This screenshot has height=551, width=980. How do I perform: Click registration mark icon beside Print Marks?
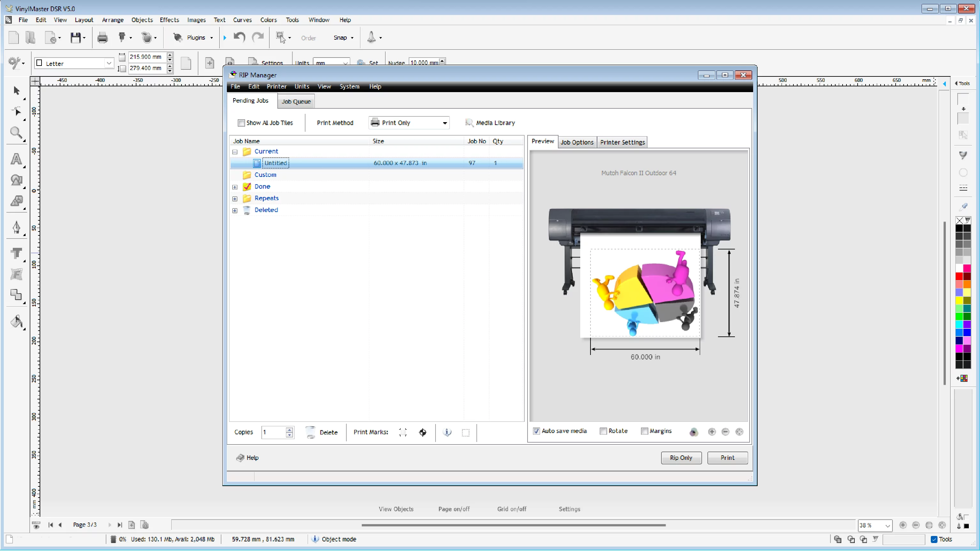pos(423,432)
